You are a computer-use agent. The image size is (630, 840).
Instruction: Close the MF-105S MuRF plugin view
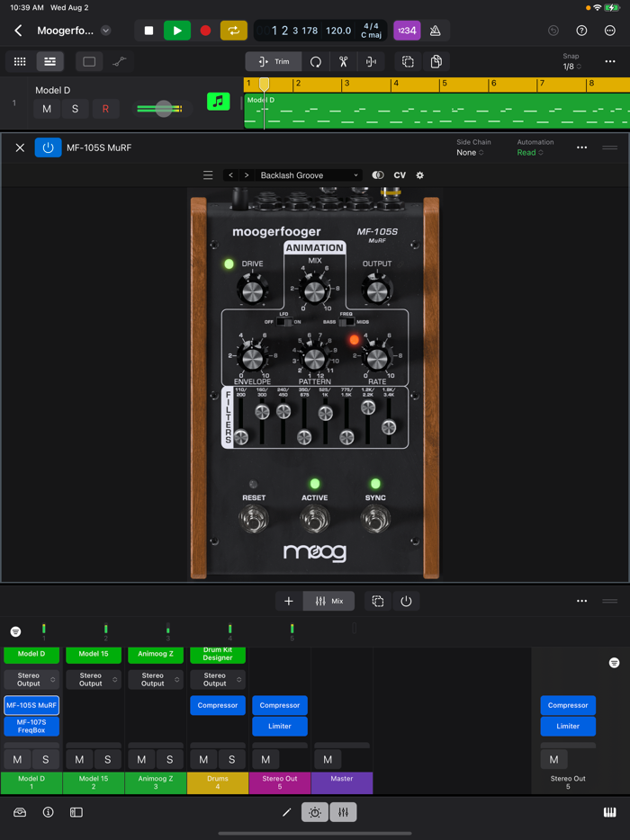coord(20,147)
